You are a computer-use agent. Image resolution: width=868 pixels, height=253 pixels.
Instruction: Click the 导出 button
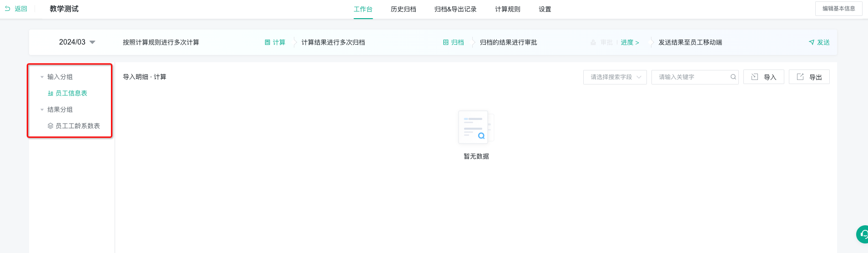click(809, 77)
